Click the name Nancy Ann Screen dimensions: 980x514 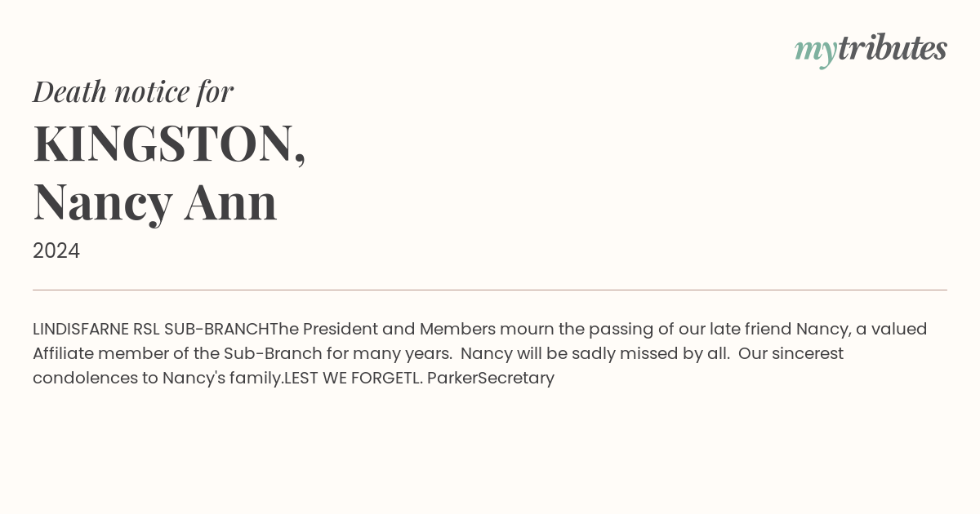155,202
